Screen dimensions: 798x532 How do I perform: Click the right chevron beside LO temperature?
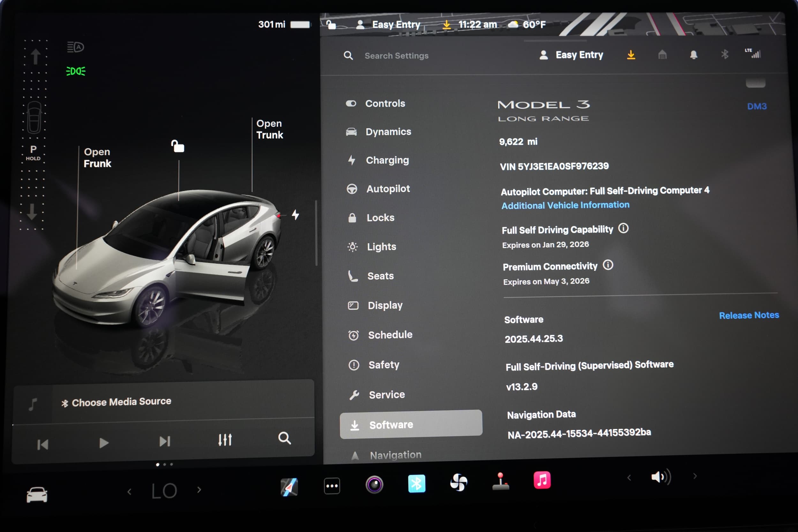[199, 490]
